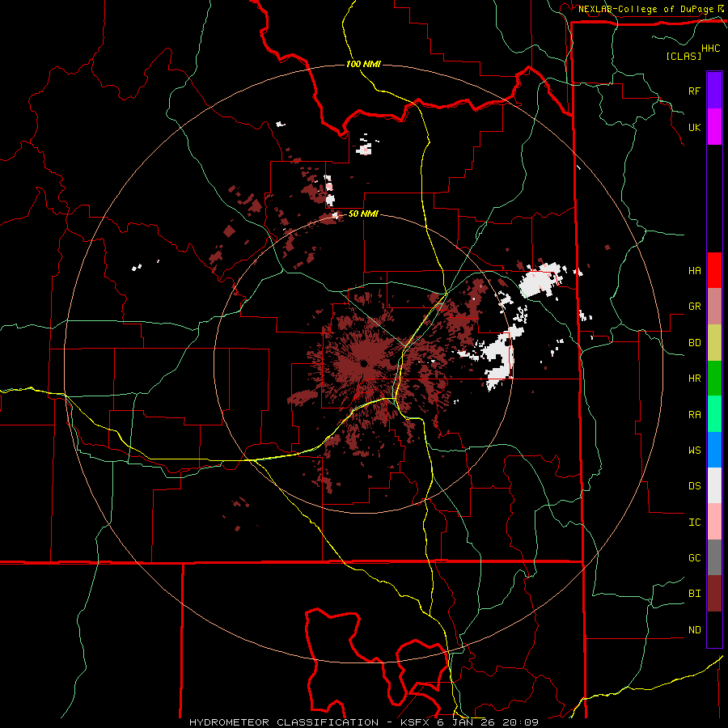Click the RF purple legend swatch
728x728 pixels.
(714, 91)
